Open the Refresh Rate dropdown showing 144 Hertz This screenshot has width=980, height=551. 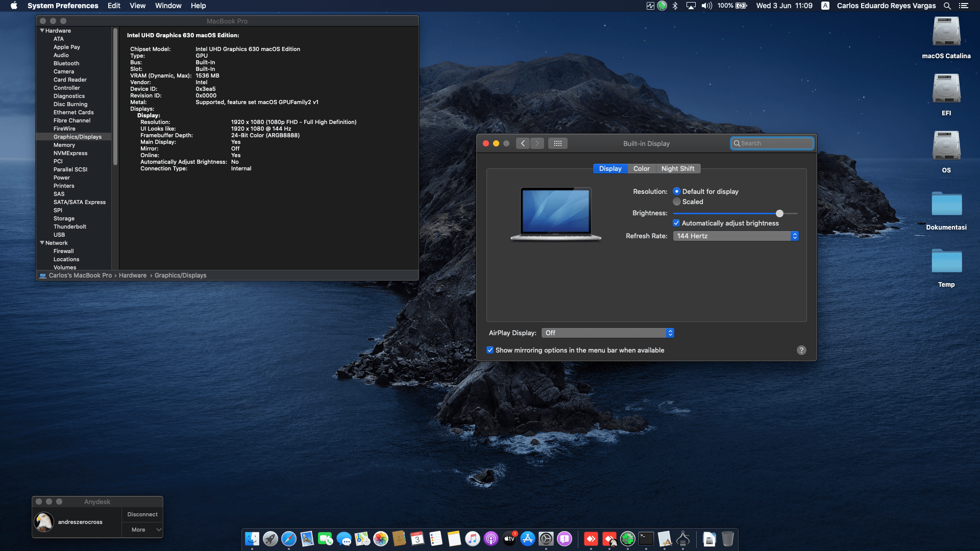[736, 236]
